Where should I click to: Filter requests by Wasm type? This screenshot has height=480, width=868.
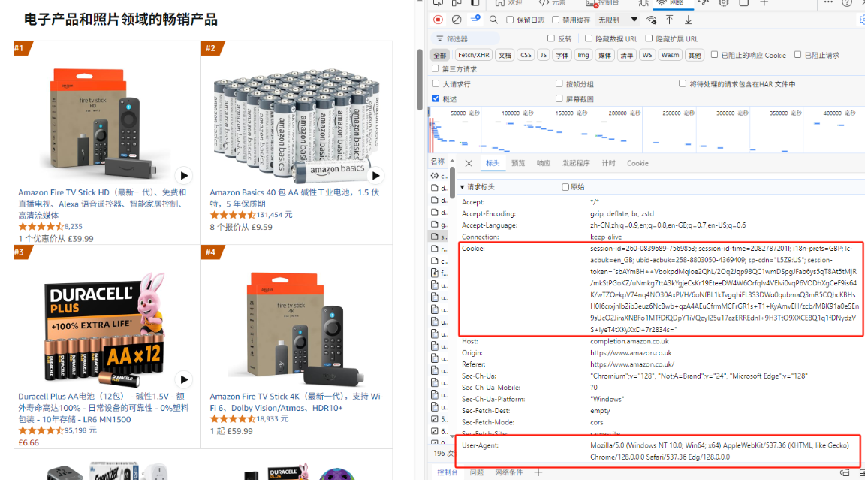click(670, 55)
